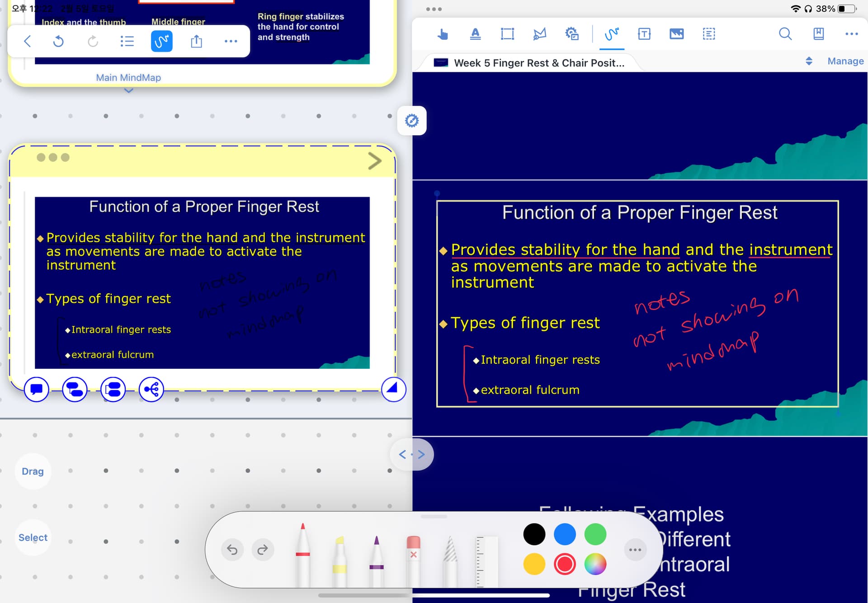Switch to Drag mode
The height and width of the screenshot is (603, 868).
point(33,471)
